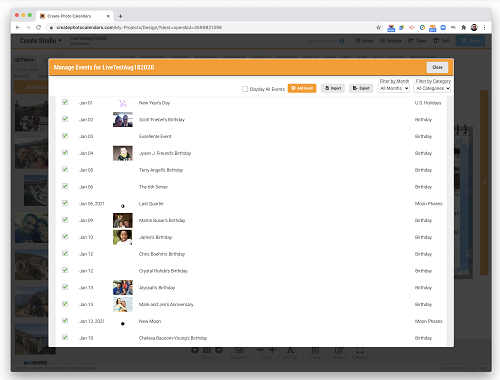Viewport: 500px width, 380px height.
Task: Click the New Moon phase icon
Action: point(123,324)
